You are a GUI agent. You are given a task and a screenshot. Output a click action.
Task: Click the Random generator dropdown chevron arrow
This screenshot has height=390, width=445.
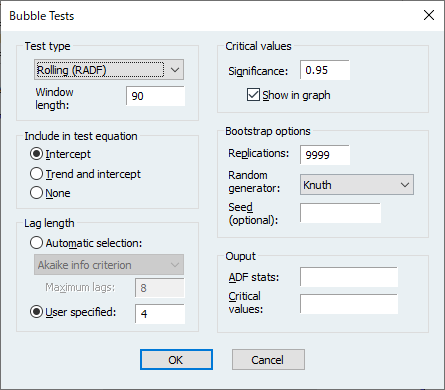pyautogui.click(x=405, y=185)
